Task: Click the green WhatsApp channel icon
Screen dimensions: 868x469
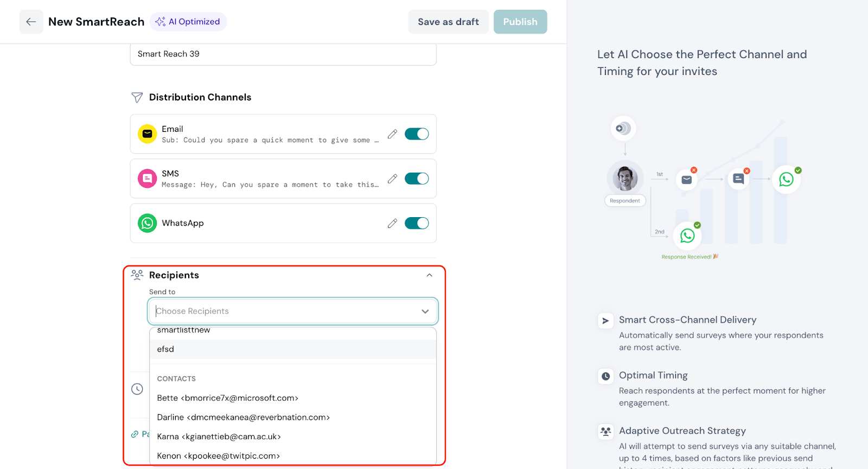Action: [x=147, y=223]
